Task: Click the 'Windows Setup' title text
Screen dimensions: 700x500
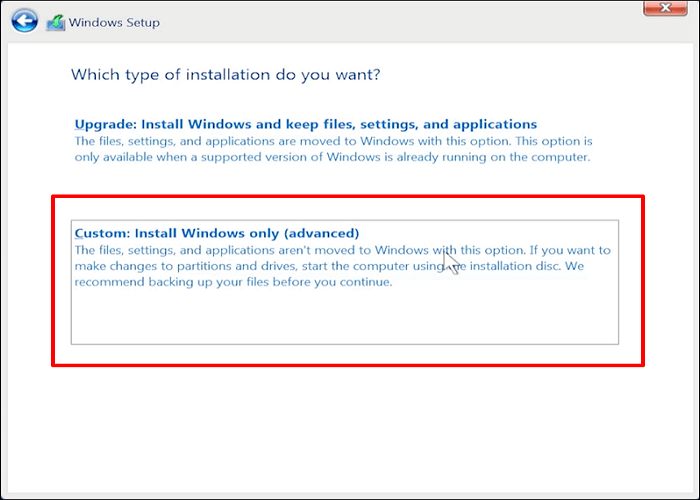Action: pos(114,22)
